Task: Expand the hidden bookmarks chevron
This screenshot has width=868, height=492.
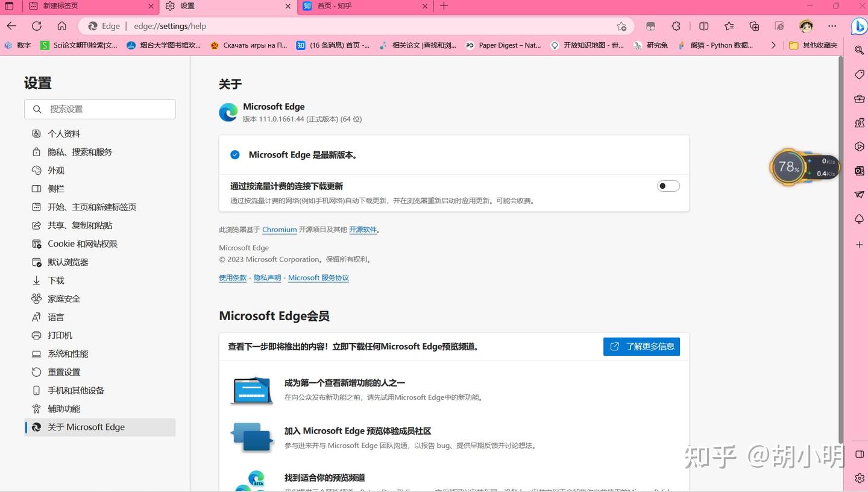Action: 773,45
